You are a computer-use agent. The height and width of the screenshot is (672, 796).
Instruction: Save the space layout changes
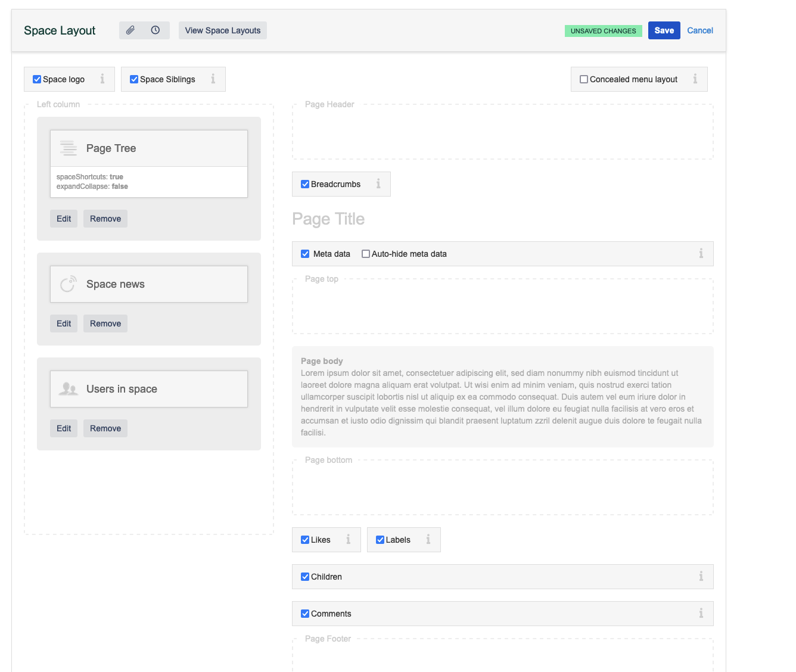[664, 30]
